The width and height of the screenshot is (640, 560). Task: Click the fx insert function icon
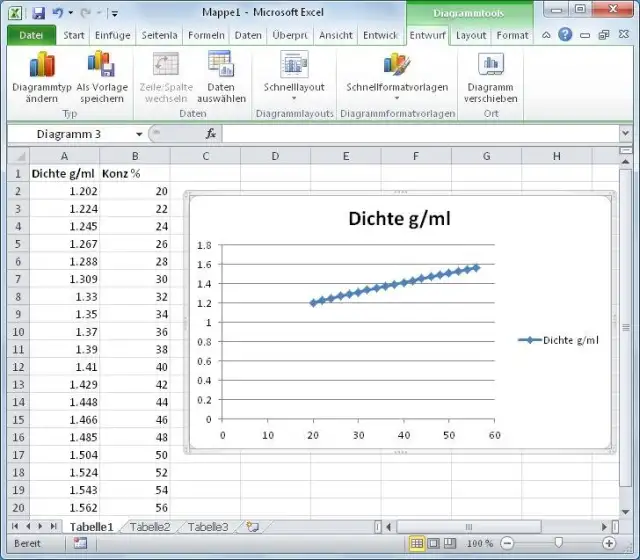tap(211, 134)
